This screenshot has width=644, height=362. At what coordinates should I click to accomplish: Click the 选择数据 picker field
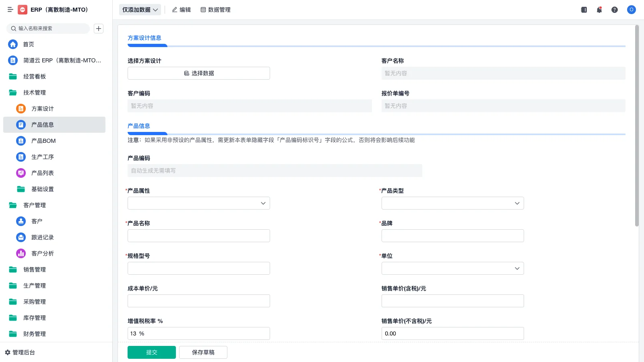click(x=198, y=73)
